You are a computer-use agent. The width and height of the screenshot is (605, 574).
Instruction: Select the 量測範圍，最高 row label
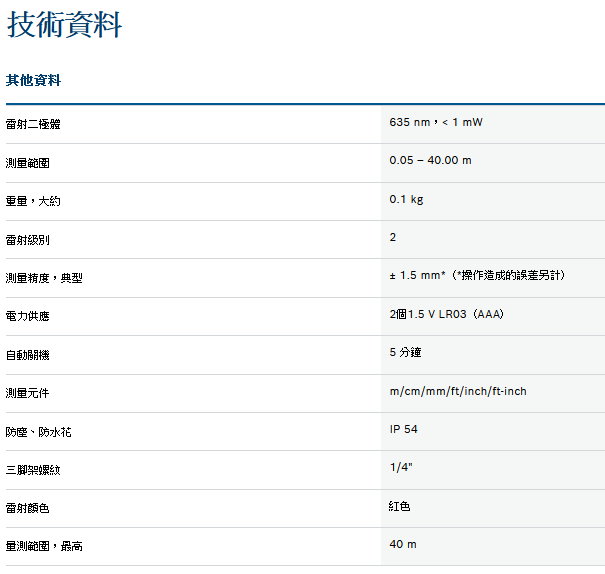click(44, 547)
